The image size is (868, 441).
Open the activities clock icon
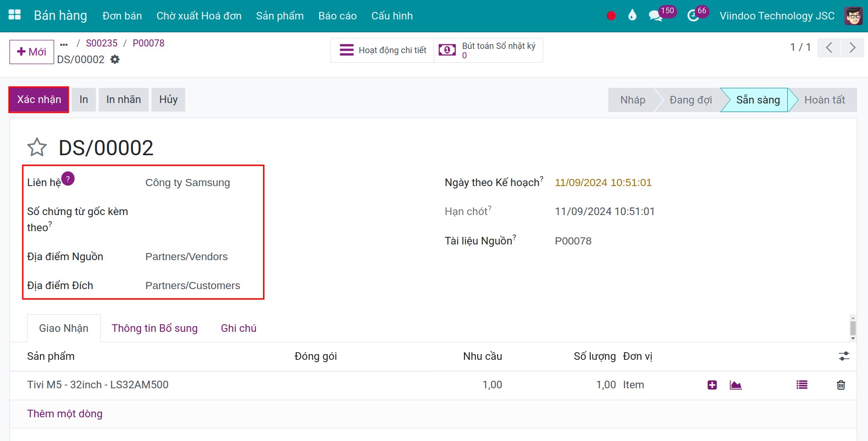pyautogui.click(x=693, y=16)
